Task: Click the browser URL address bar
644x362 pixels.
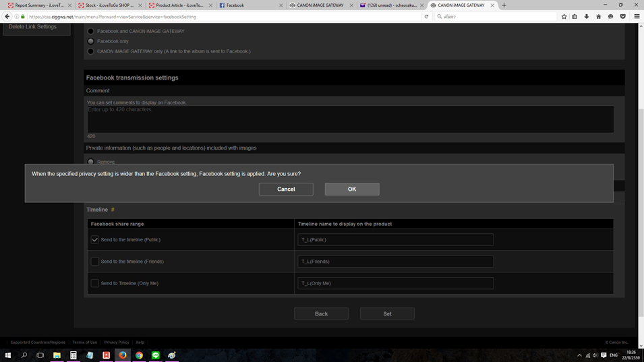Action: [x=224, y=17]
